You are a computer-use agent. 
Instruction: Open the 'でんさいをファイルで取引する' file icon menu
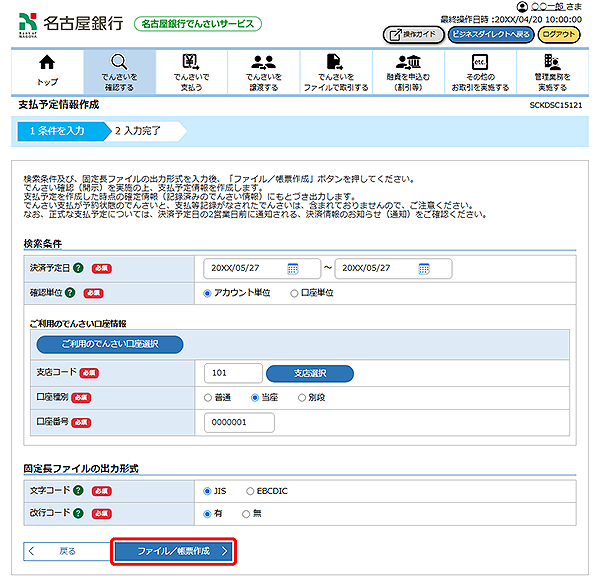[336, 71]
